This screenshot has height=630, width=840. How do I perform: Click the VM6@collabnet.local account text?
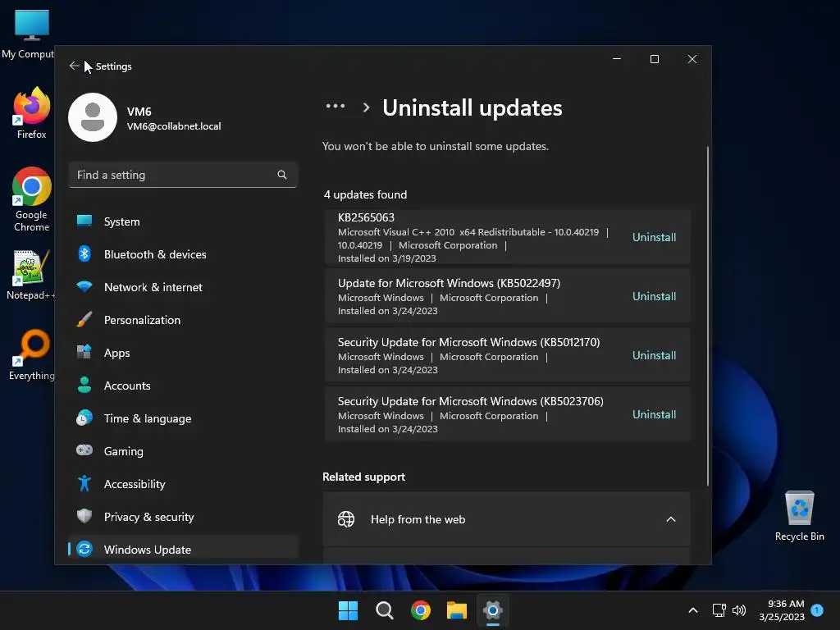174,126
